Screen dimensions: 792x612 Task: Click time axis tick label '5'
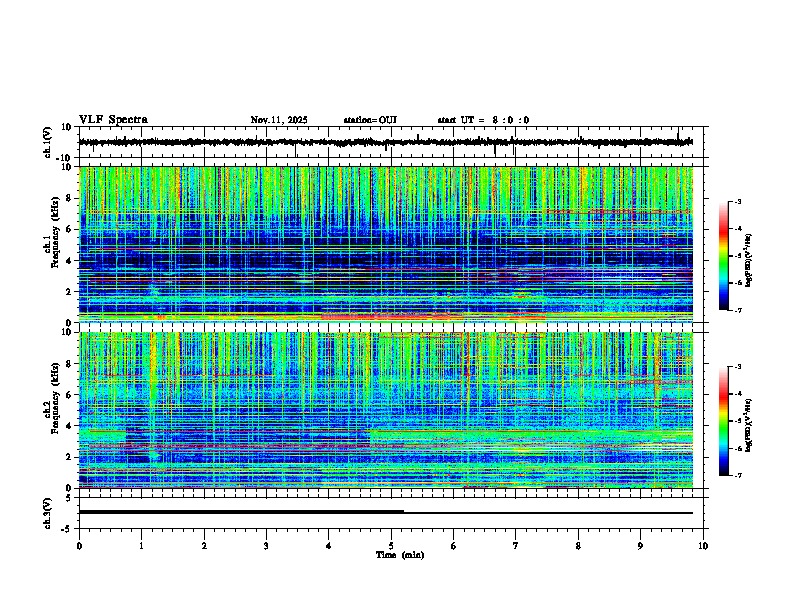pos(391,546)
